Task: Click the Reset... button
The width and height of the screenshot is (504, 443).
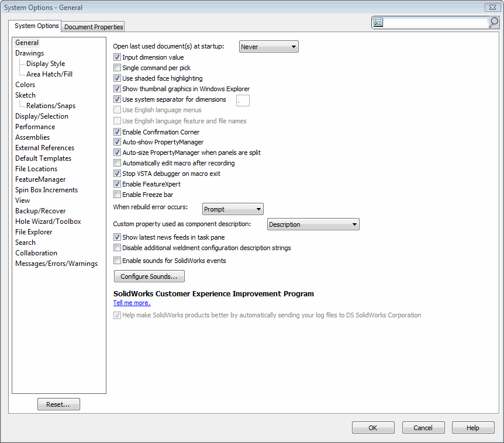Action: tap(58, 404)
